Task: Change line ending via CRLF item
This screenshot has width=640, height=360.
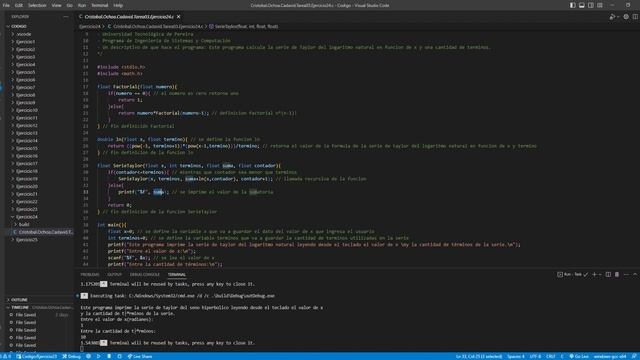Action: tap(551, 356)
